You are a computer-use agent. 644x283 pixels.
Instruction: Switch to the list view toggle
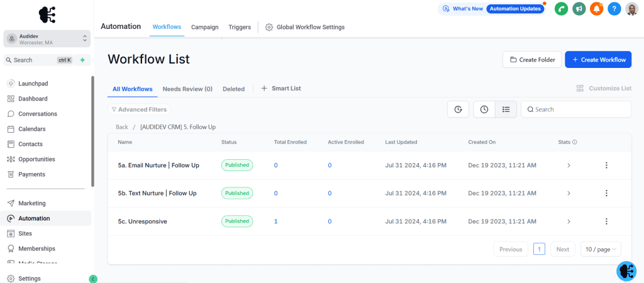pyautogui.click(x=506, y=109)
